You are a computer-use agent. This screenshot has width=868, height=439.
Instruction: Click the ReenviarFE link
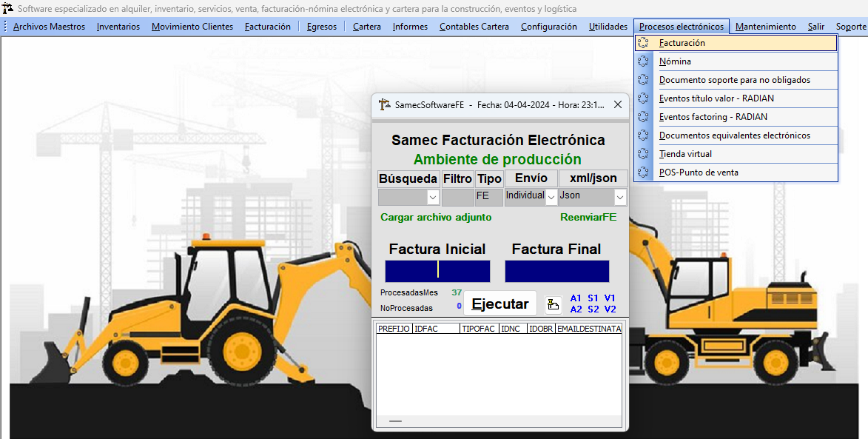pyautogui.click(x=588, y=218)
